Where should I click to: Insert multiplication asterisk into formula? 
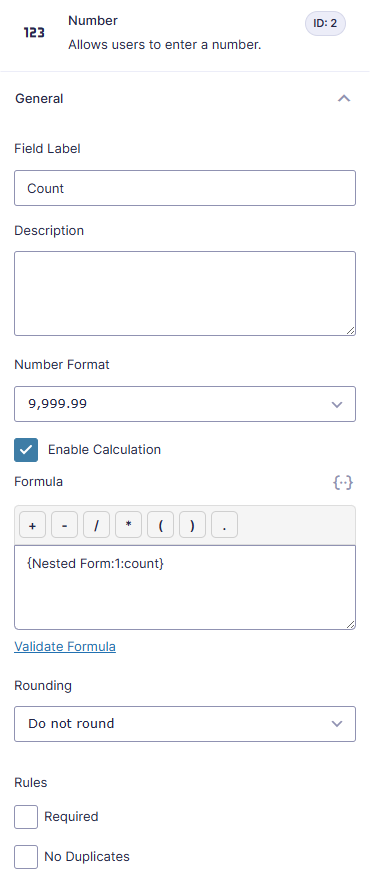click(x=129, y=525)
